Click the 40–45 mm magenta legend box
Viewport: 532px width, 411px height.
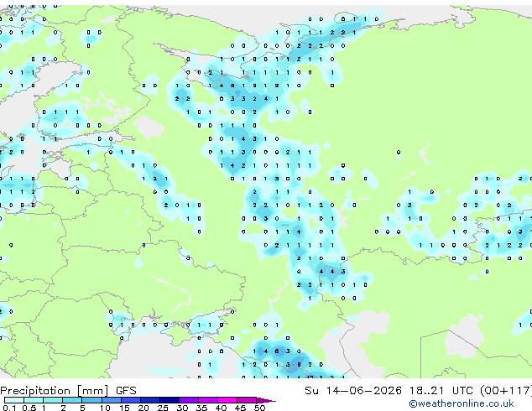[x=227, y=400]
